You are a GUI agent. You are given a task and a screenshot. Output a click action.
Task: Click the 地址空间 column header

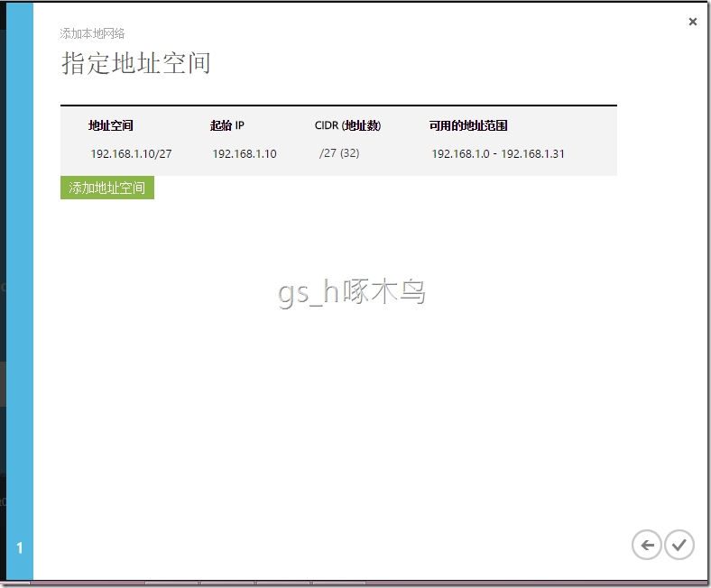click(111, 125)
